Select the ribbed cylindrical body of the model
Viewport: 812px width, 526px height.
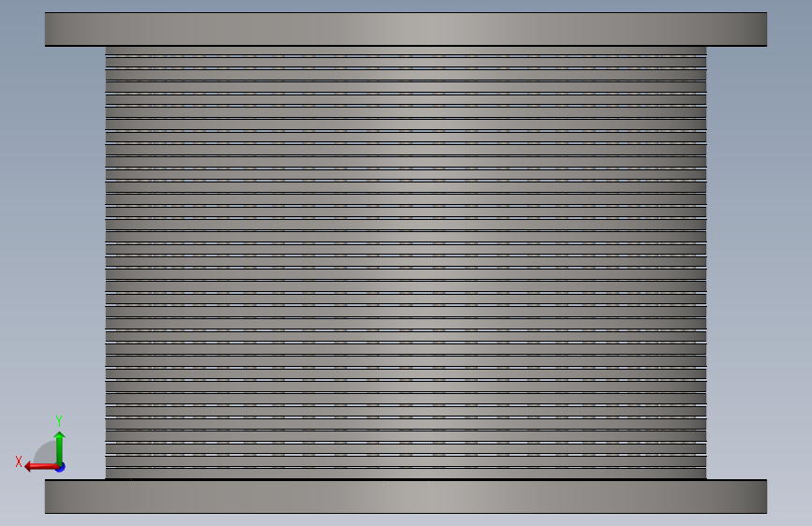[x=406, y=263]
